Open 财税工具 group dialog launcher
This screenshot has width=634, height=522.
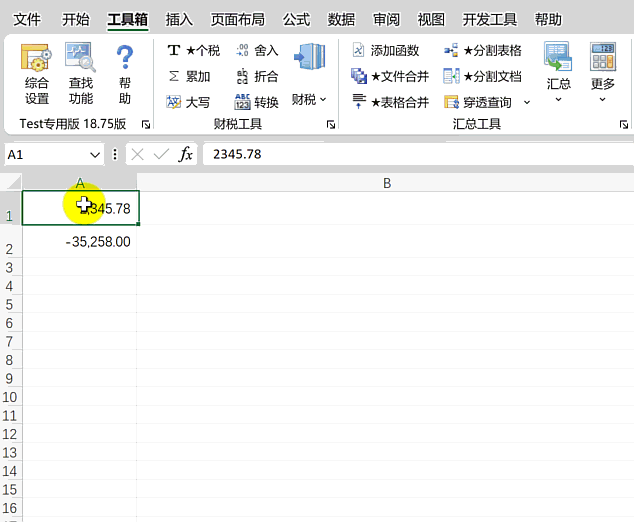[331, 125]
